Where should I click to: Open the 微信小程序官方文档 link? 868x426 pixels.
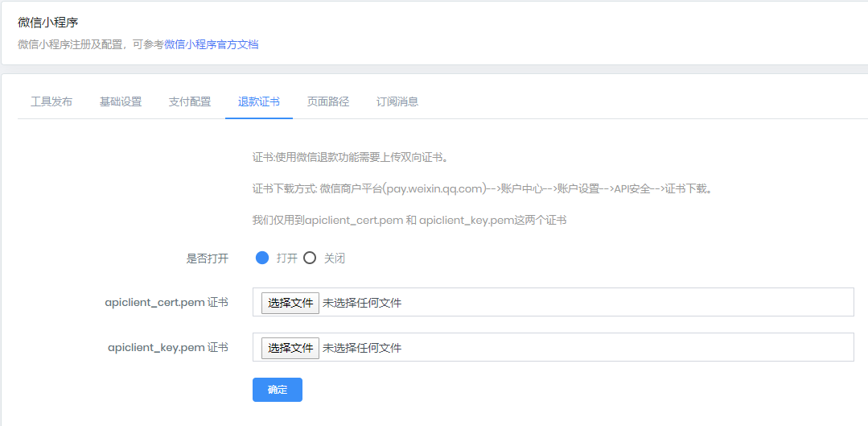[212, 45]
